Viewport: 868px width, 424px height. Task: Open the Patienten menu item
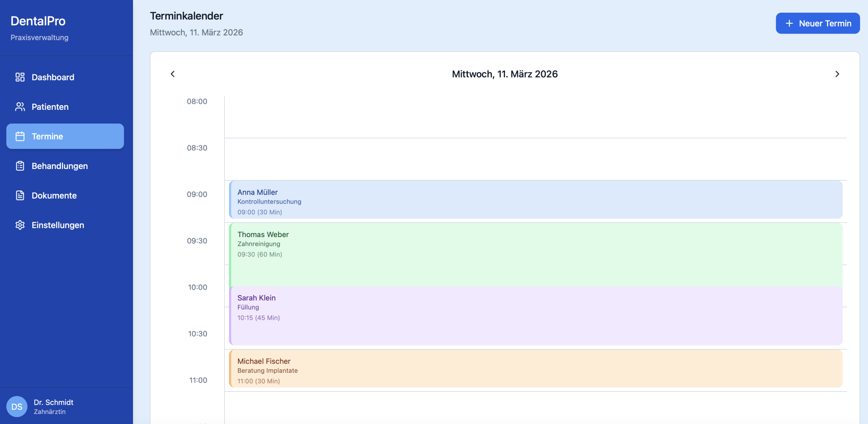click(50, 107)
